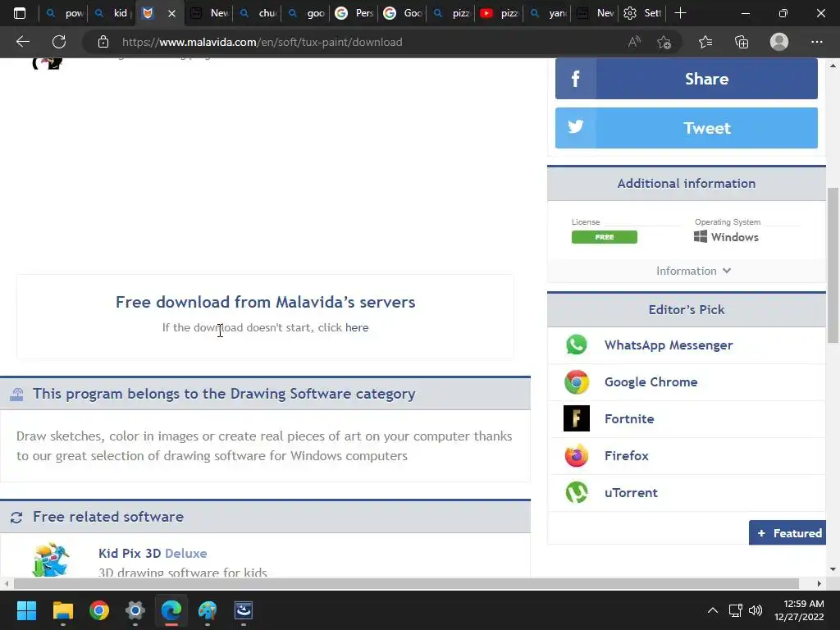Click the Kid Pix 3D Deluxe thumbnail
The width and height of the screenshot is (840, 630).
(51, 559)
